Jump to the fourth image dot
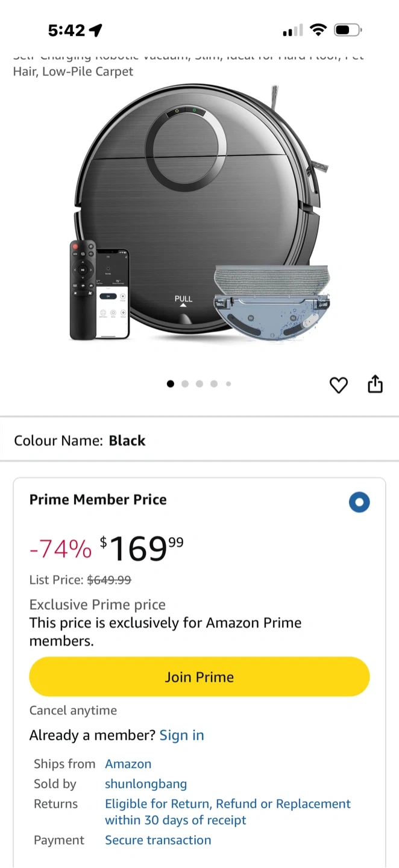This screenshot has height=868, width=399. click(x=214, y=384)
